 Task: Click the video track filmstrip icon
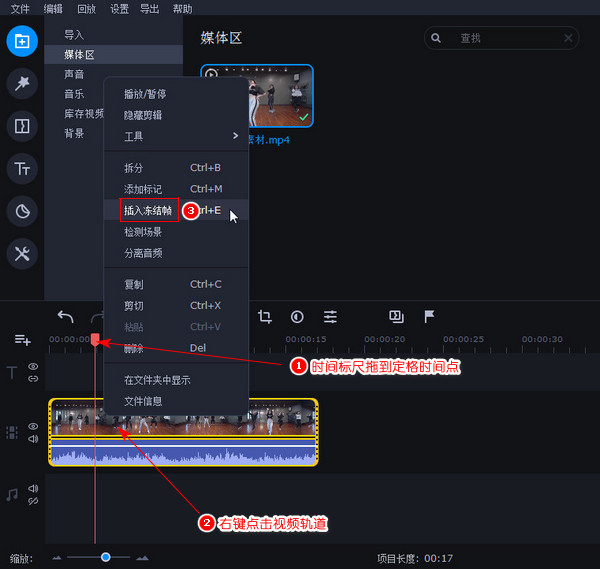[12, 432]
